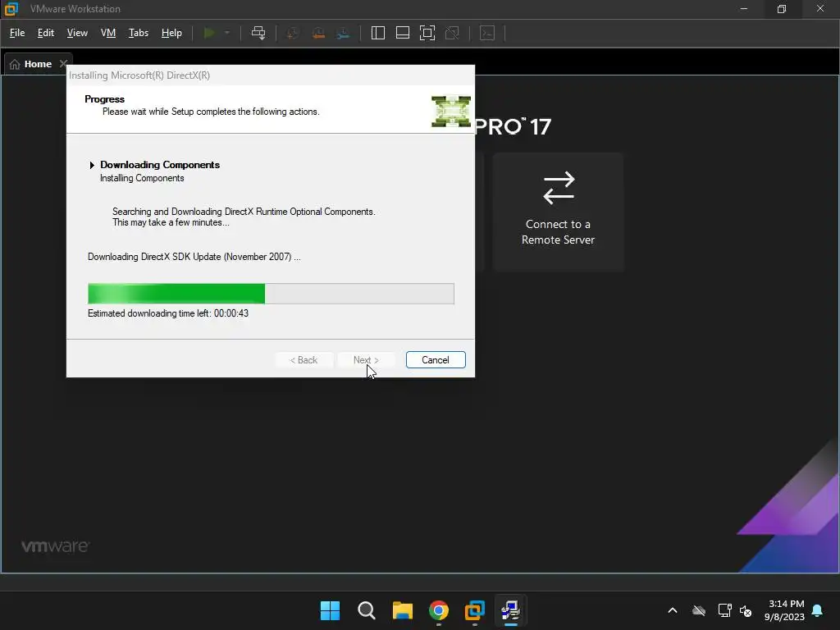Enter full screen mode icon

(427, 33)
